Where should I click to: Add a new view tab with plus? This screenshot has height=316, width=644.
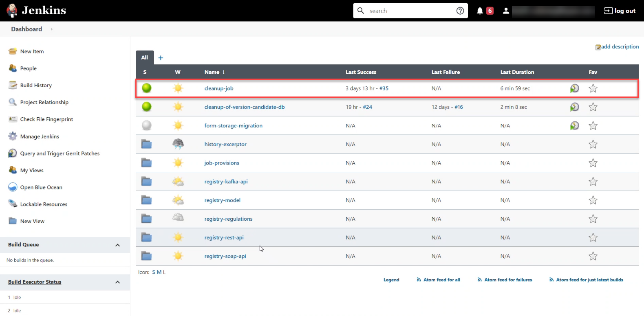[161, 58]
